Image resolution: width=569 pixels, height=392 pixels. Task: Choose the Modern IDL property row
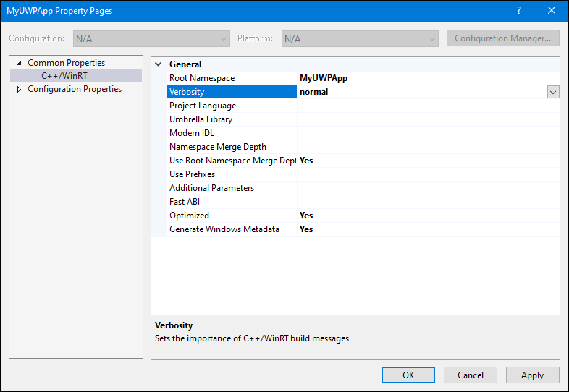363,133
